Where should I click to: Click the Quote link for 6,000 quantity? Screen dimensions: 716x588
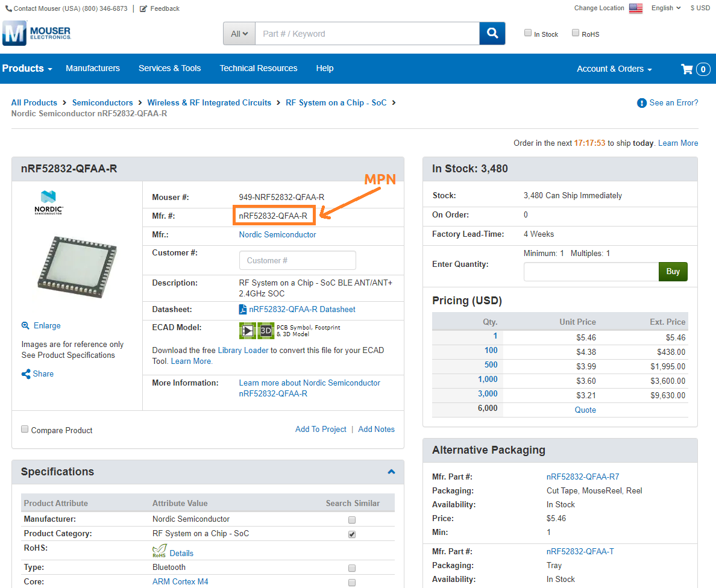pos(585,410)
